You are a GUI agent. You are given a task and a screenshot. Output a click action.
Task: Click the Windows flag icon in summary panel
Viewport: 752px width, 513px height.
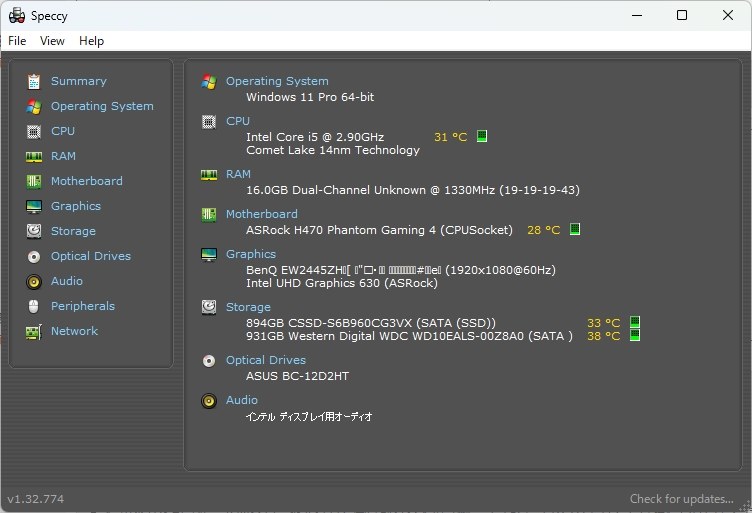[x=209, y=82]
